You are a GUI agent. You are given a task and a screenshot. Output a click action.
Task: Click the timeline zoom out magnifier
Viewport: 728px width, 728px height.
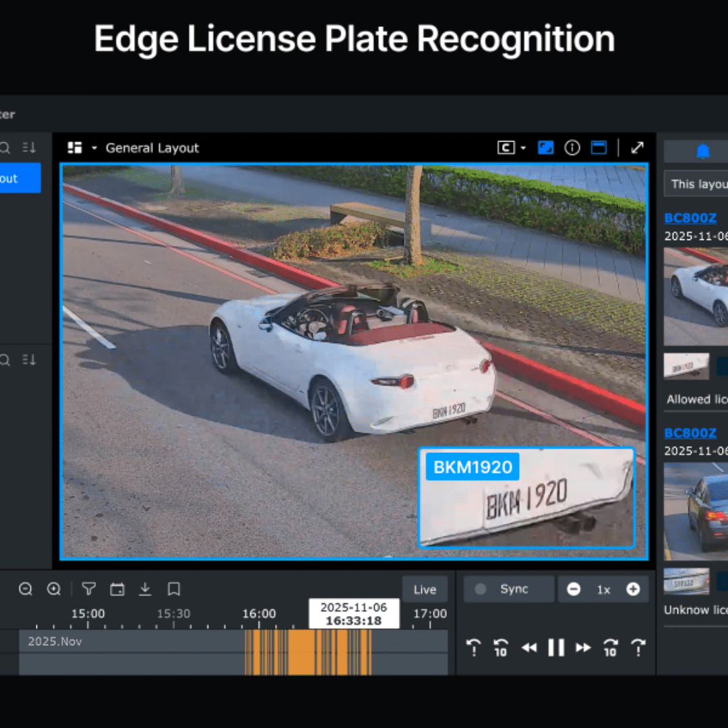(x=26, y=589)
